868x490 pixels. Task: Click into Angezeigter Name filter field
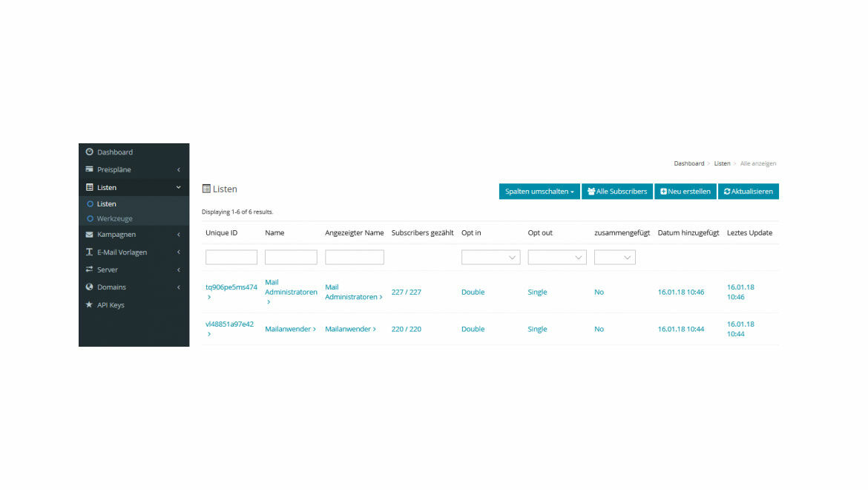(355, 257)
